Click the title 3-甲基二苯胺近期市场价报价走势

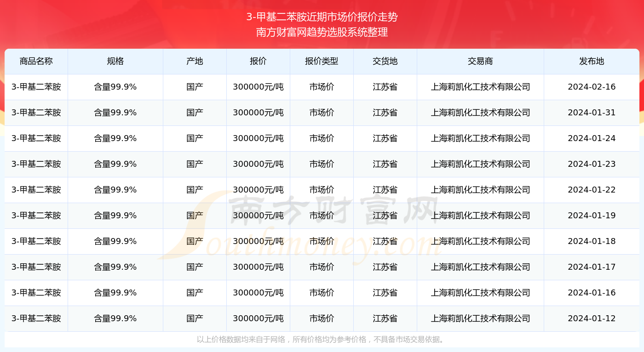[x=322, y=17]
